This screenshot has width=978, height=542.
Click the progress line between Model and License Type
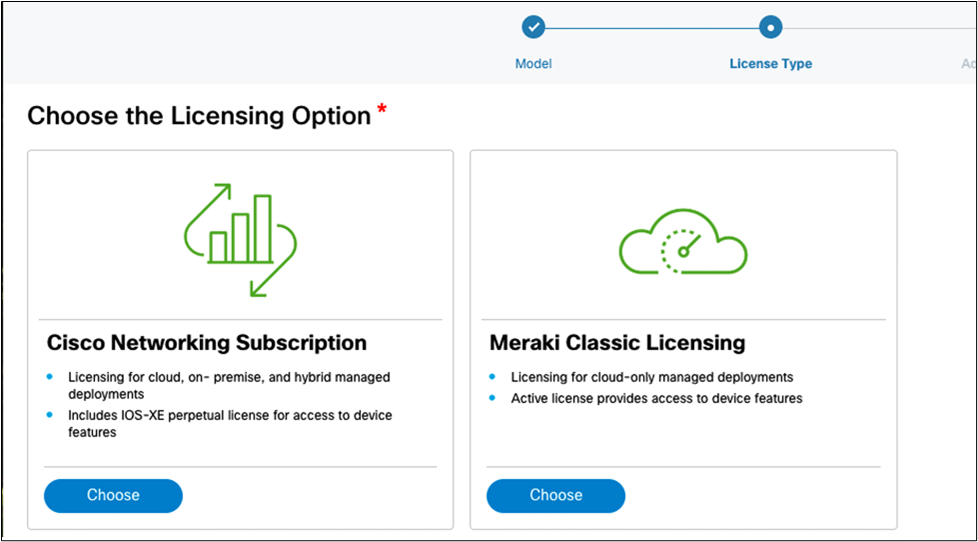click(x=652, y=27)
